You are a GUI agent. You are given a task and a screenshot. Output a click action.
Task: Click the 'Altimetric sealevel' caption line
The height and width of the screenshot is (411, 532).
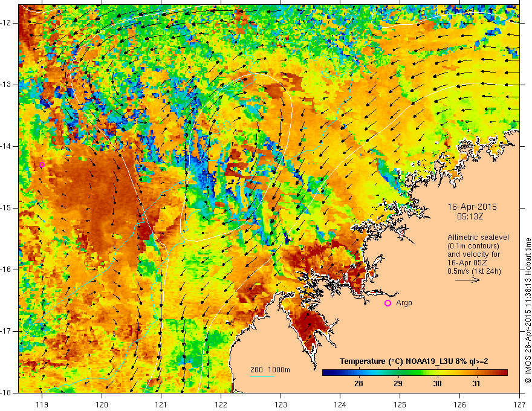pos(478,238)
